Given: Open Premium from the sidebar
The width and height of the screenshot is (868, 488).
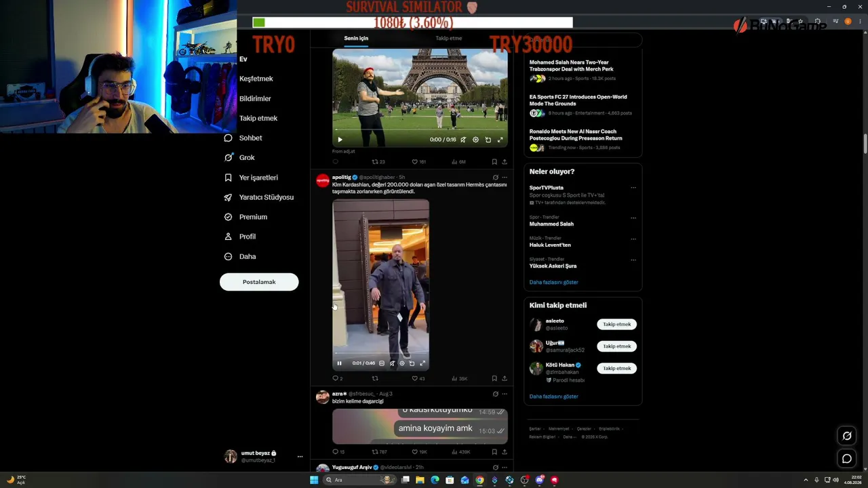Looking at the screenshot, I should coord(245,217).
